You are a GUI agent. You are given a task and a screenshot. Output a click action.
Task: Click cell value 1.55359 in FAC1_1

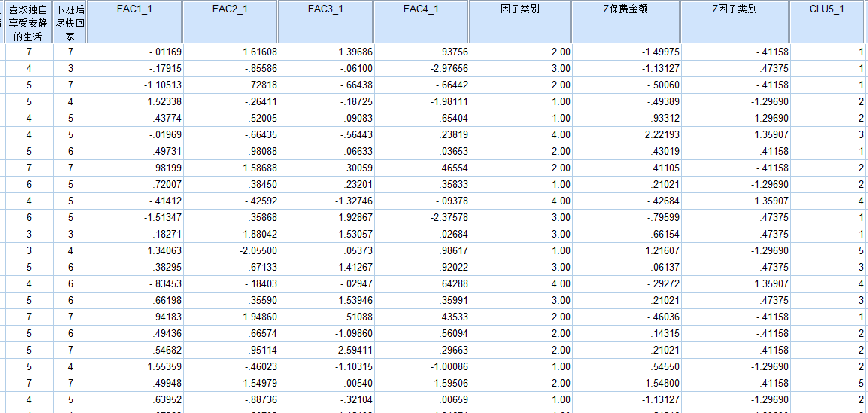coord(135,367)
